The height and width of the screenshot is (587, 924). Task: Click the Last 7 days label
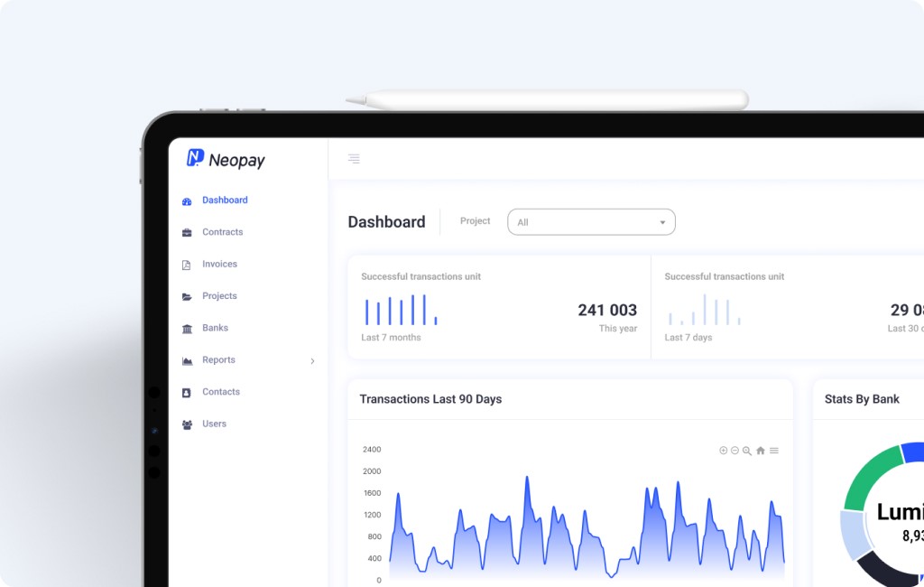tap(688, 338)
